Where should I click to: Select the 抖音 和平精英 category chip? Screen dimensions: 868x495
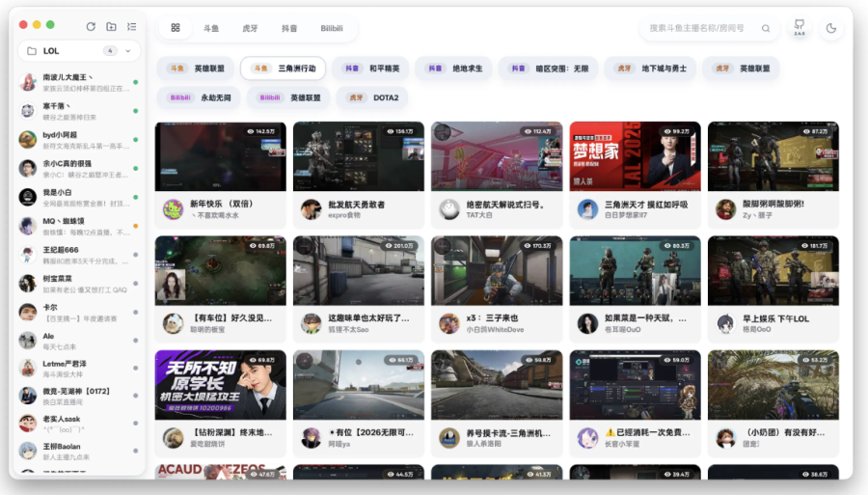click(x=372, y=69)
